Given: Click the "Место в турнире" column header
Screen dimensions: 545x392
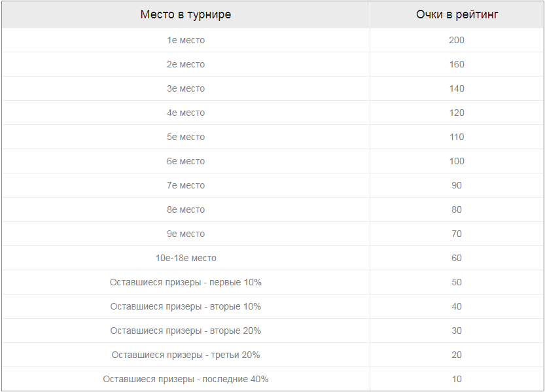Looking at the screenshot, I should click(x=186, y=14).
